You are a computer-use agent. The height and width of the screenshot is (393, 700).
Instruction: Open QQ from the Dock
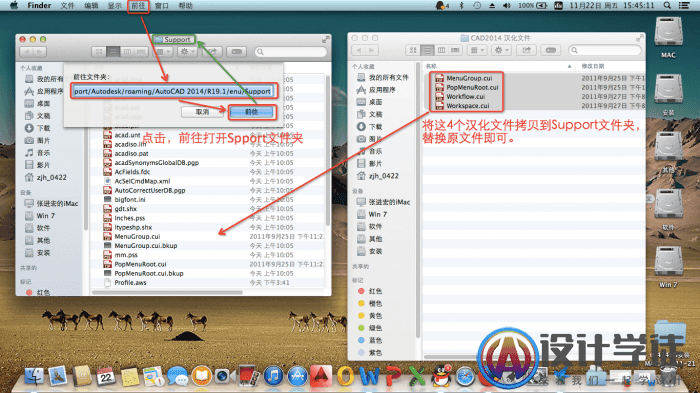pyautogui.click(x=441, y=376)
